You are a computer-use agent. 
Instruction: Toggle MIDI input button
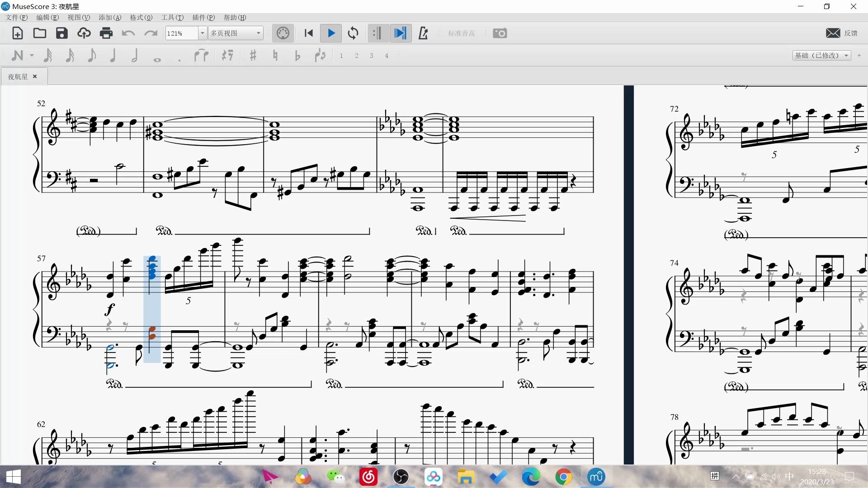click(x=283, y=33)
